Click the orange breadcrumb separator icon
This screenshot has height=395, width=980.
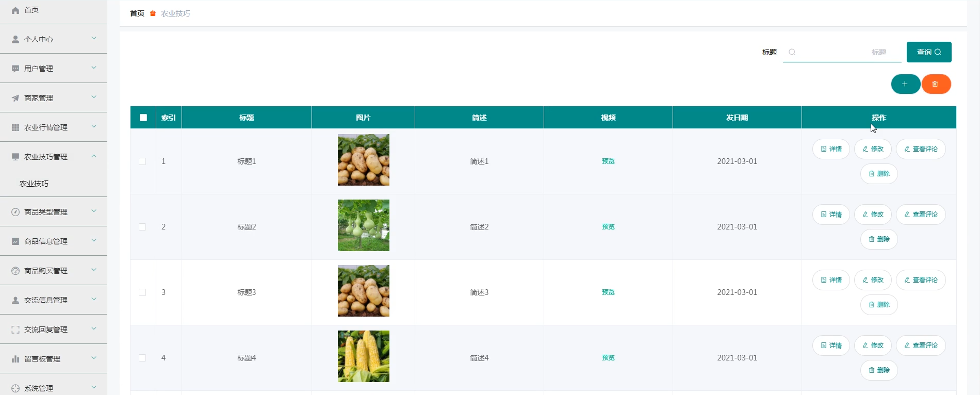(x=153, y=13)
